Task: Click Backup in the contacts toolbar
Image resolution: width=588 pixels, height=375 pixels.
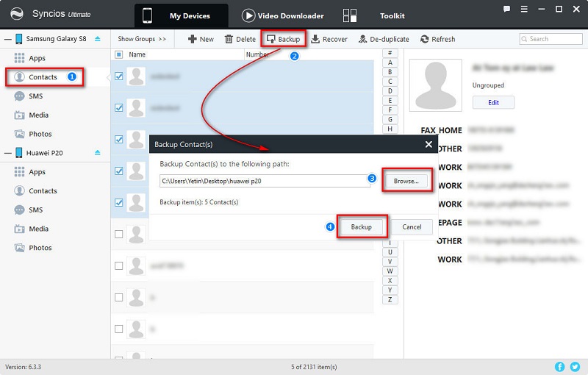Action: pos(283,39)
